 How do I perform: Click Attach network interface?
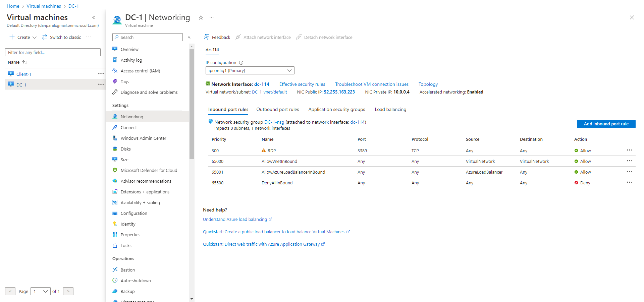263,37
